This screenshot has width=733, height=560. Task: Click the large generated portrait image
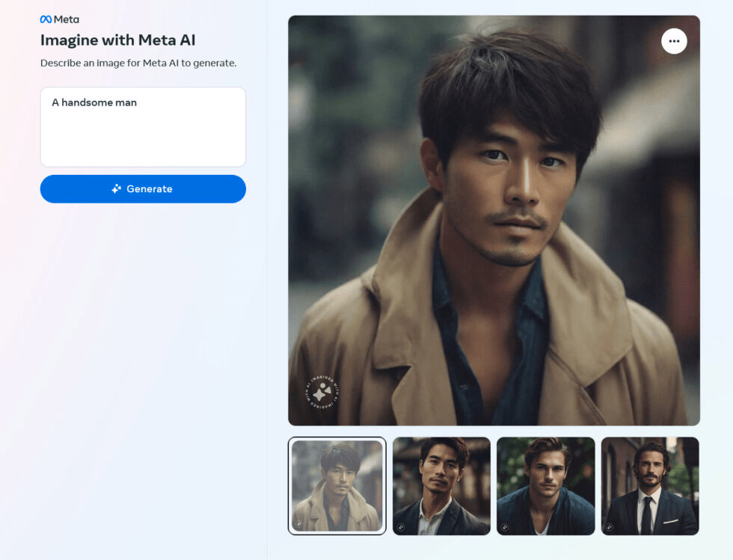pyautogui.click(x=494, y=221)
